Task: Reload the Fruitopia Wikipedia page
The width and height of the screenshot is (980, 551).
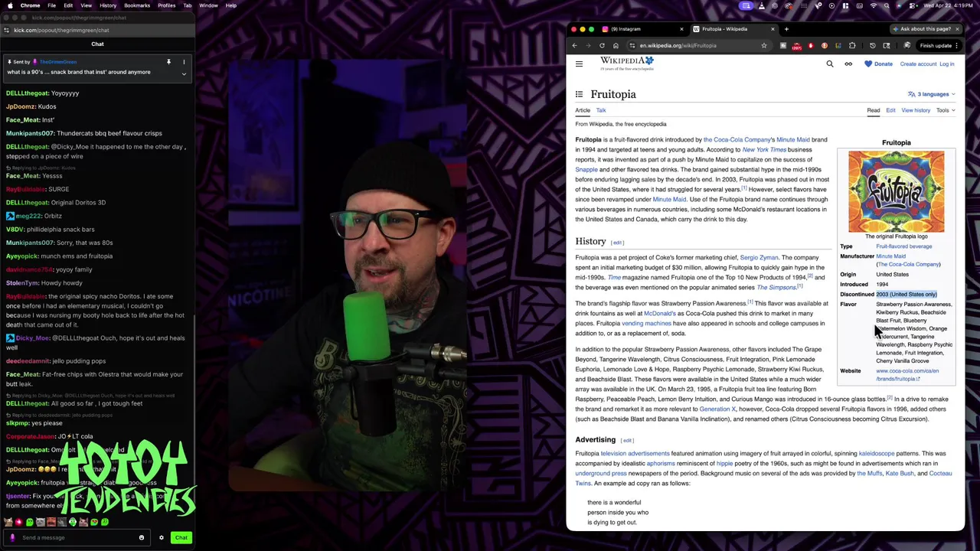Action: [x=602, y=45]
